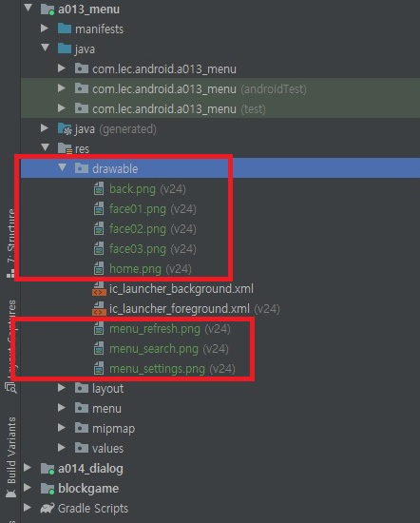Click the blockgame module icon
This screenshot has height=523, width=420.
pos(48,489)
